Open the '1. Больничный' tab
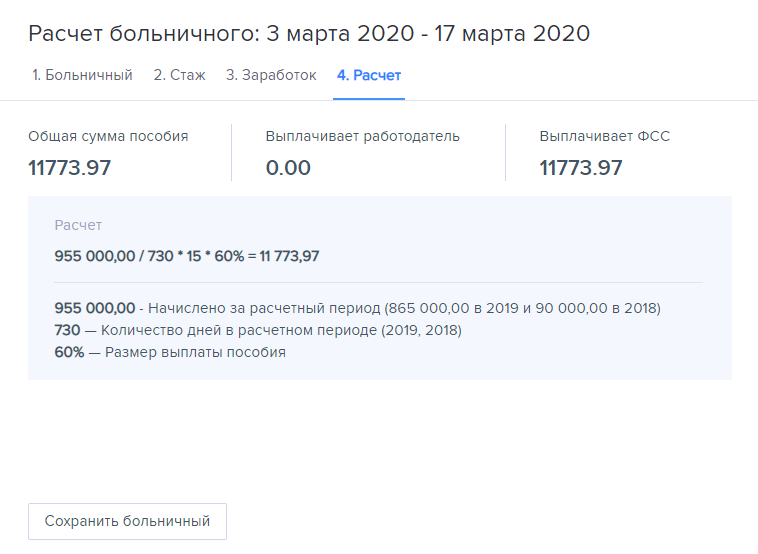 click(82, 75)
